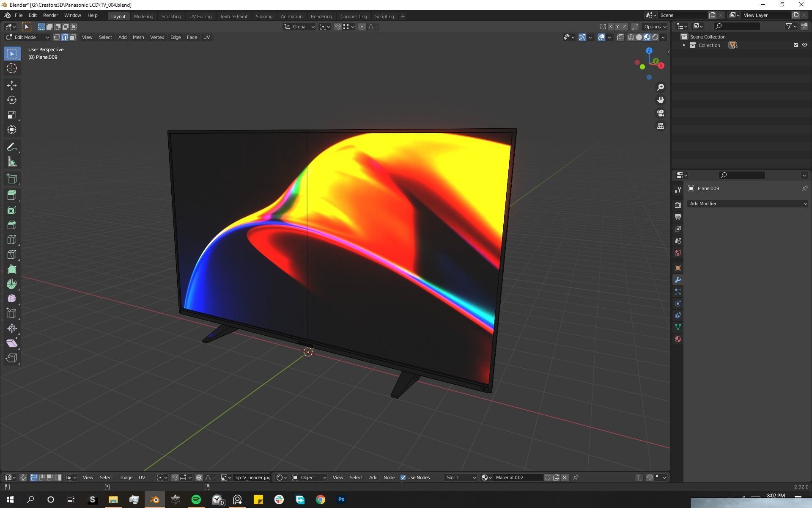Expand the Add Modifier dropdown
The height and width of the screenshot is (508, 812).
tap(748, 204)
